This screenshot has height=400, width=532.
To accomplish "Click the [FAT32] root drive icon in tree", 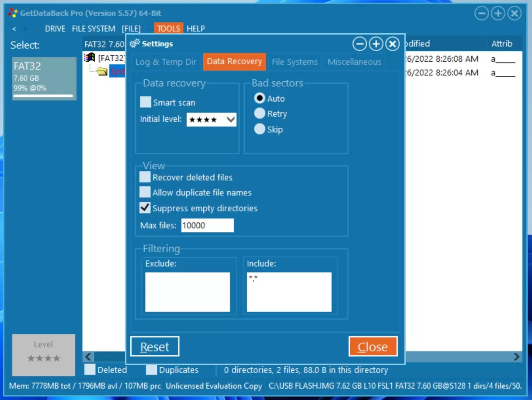I will (90, 58).
